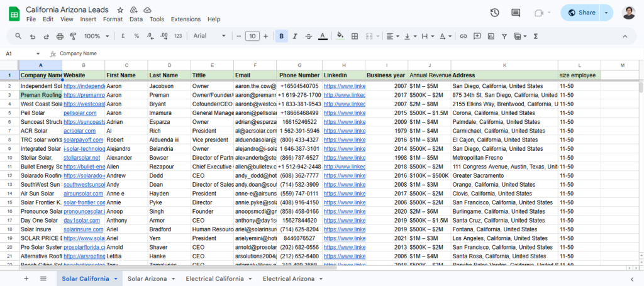The width and height of the screenshot is (644, 286).
Task: Open the pellsolar.com website link
Action: pos(80,113)
